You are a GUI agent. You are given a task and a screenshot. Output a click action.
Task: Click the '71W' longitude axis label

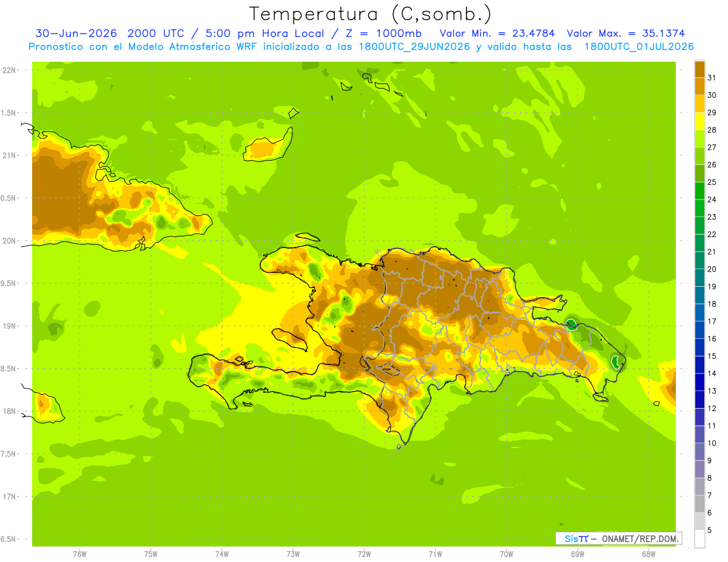(435, 554)
